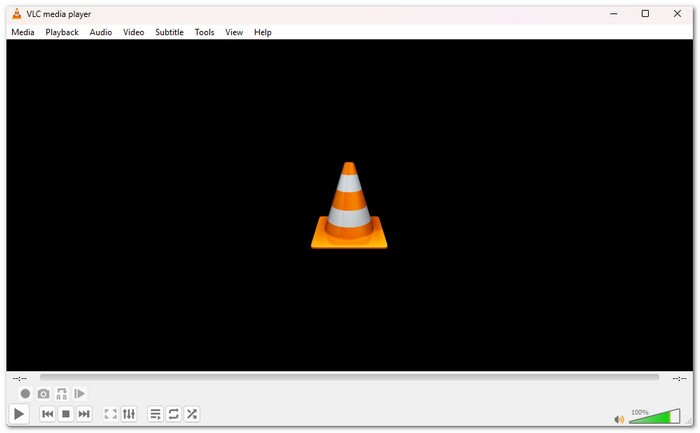Click the large VLC cone in video area
The width and height of the screenshot is (700, 433).
click(x=349, y=205)
